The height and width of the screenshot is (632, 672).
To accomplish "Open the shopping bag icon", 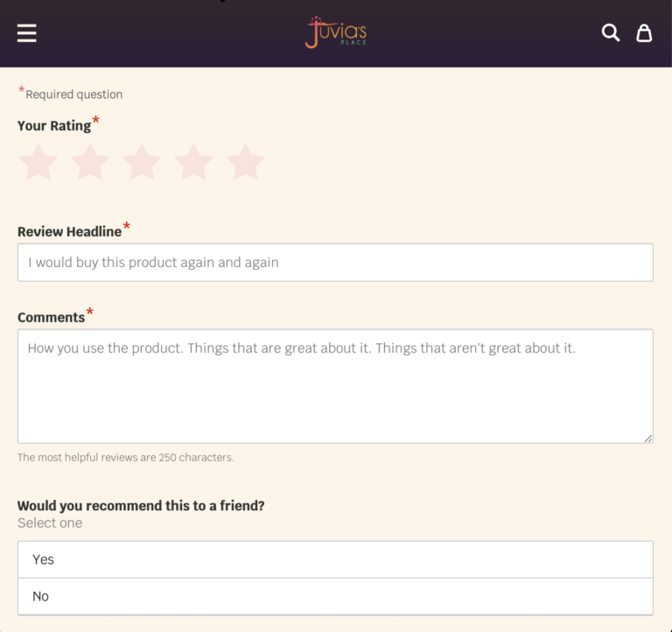I will 644,33.
